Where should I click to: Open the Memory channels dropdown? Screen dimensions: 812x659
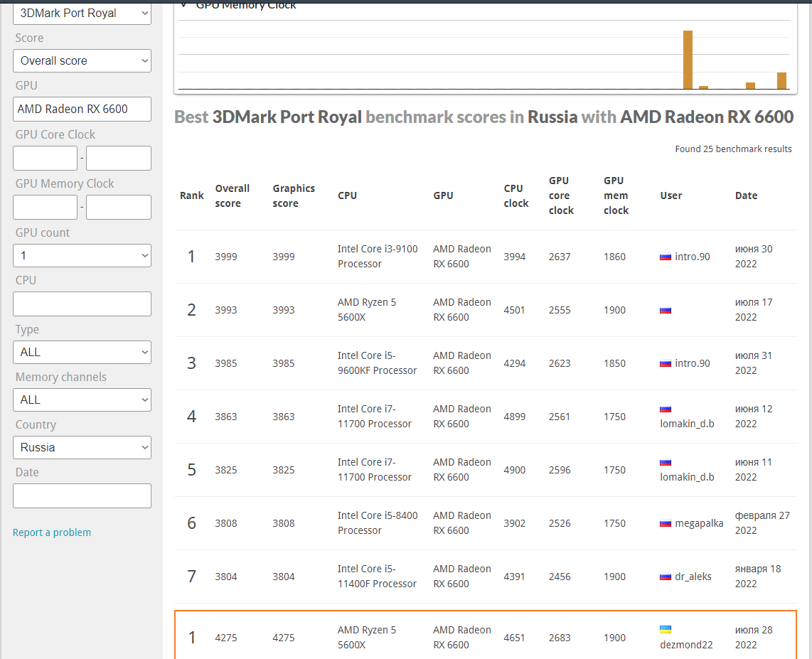(82, 400)
